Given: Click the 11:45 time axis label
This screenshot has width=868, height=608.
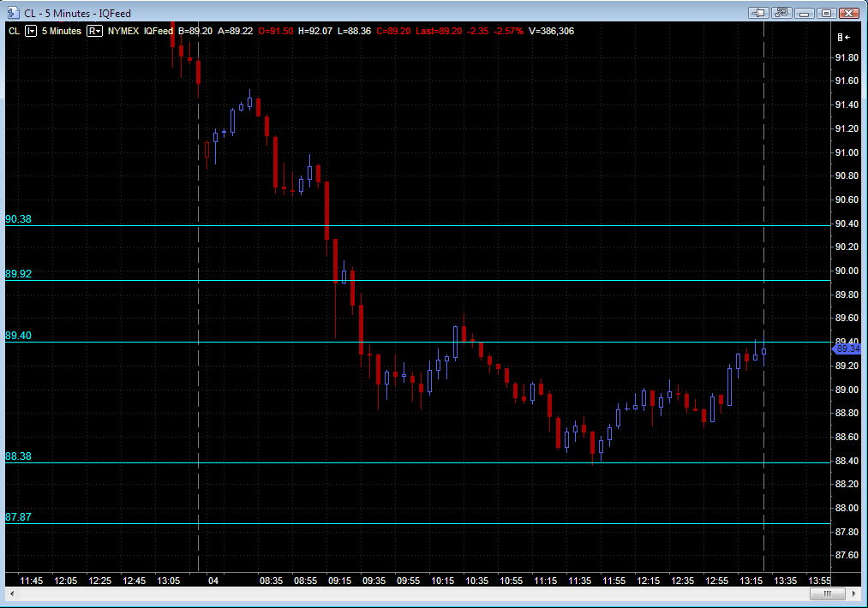Looking at the screenshot, I should tap(31, 581).
